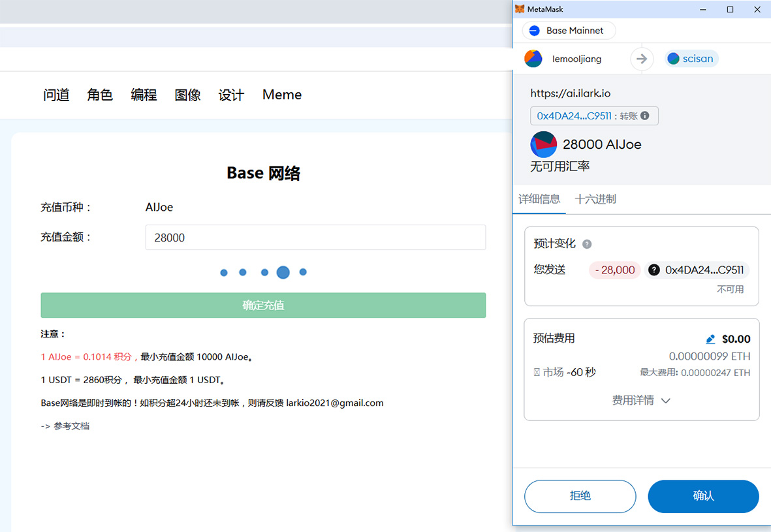Viewport: 771px width, 532px height.
Task: Minimize the MetaMask window
Action: coord(703,9)
